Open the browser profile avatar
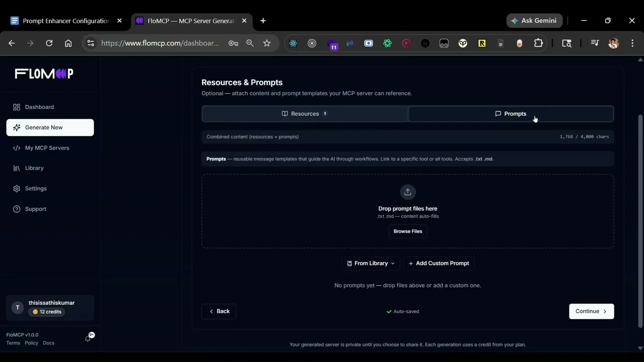 point(613,43)
